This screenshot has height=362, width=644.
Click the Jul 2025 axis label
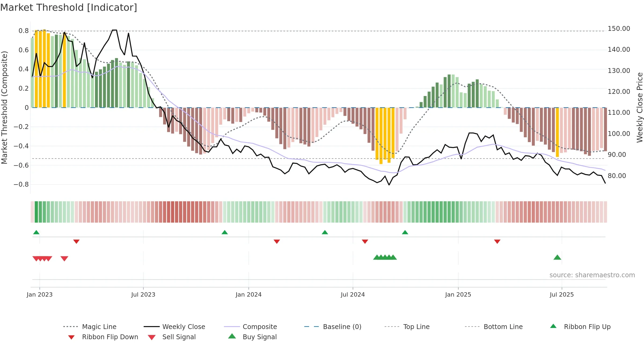(562, 294)
